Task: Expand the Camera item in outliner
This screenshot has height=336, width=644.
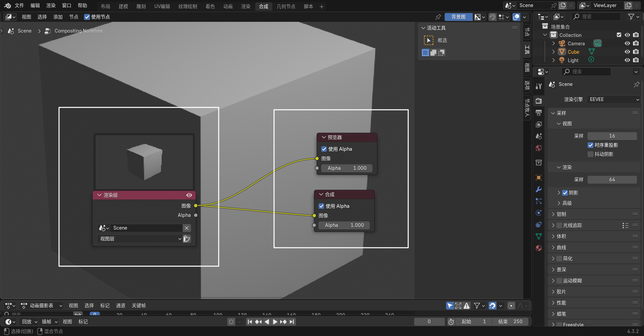Action: pos(553,43)
